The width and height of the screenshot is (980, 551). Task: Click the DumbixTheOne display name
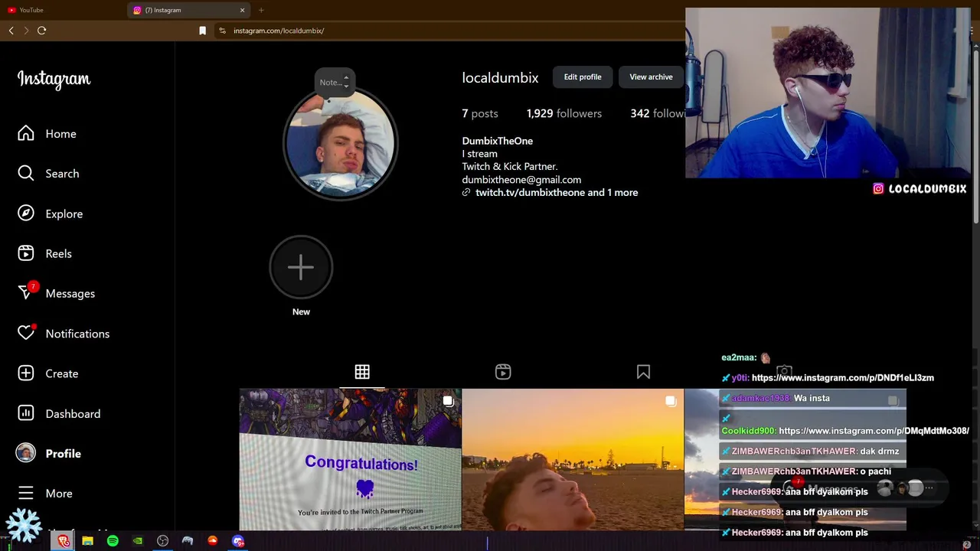[497, 141]
